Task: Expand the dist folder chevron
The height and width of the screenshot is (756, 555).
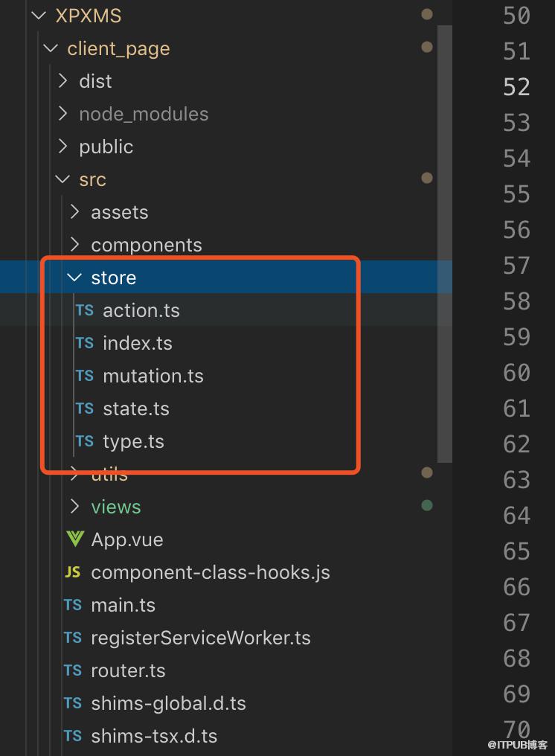Action: [x=62, y=81]
